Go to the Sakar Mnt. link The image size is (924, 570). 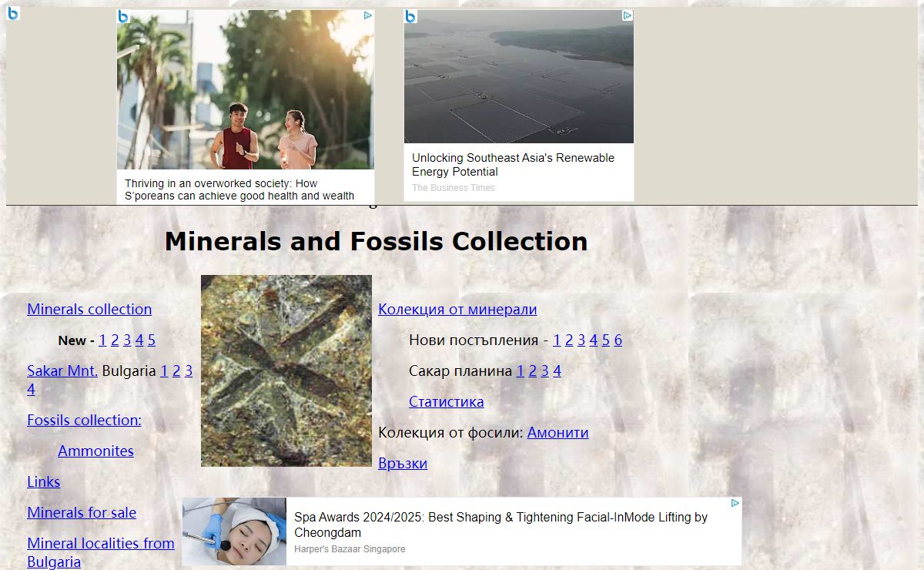pos(62,370)
